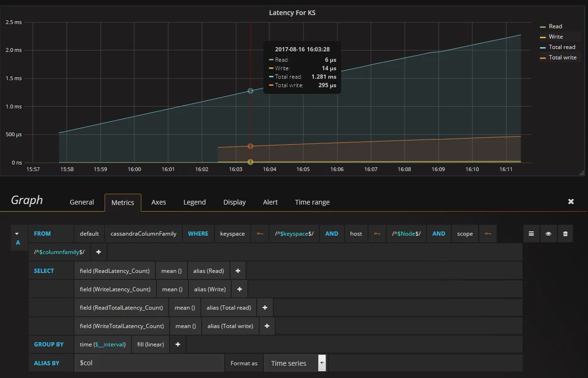Add WHERE condition with plus after columnfamily
This screenshot has height=378, width=588.
coord(98,252)
